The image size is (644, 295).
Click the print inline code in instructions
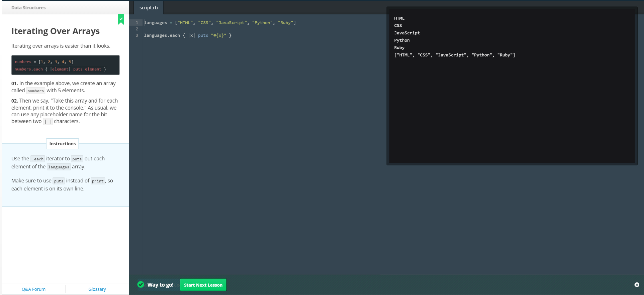click(98, 181)
